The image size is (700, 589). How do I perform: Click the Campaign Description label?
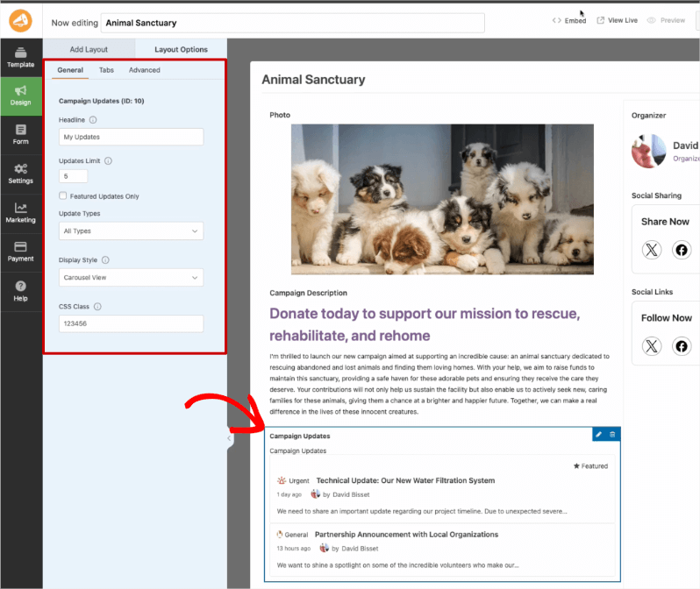tap(308, 293)
